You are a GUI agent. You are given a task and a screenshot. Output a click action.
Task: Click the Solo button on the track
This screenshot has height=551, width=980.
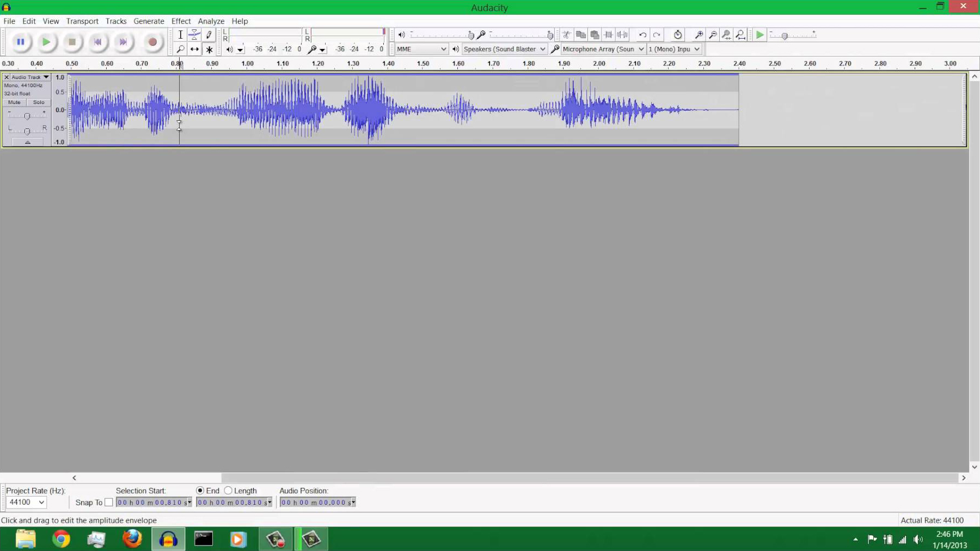point(38,102)
